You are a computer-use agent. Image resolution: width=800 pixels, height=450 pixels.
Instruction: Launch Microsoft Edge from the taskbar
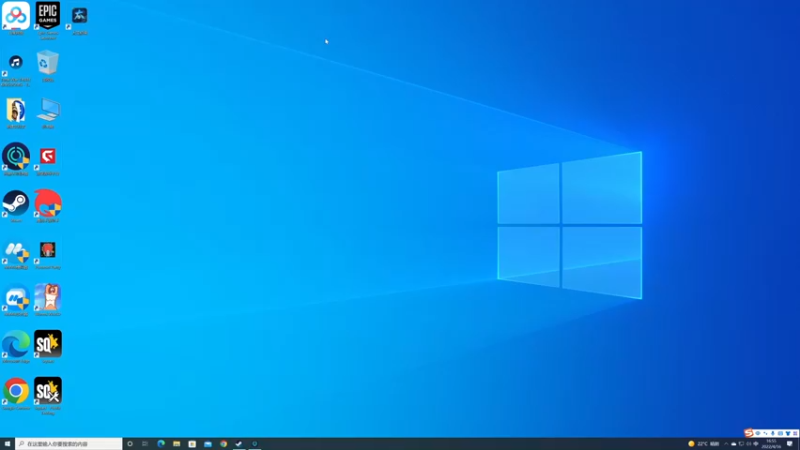coord(161,444)
